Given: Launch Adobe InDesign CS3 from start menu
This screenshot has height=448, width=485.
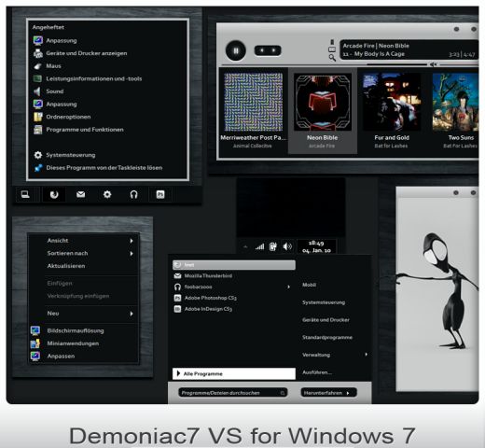Looking at the screenshot, I should tap(208, 309).
